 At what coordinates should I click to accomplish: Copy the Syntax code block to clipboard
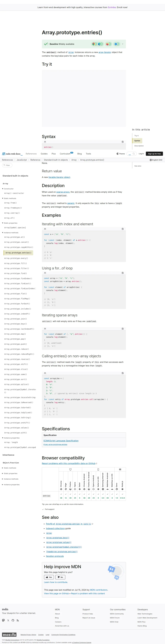pos(123,142)
